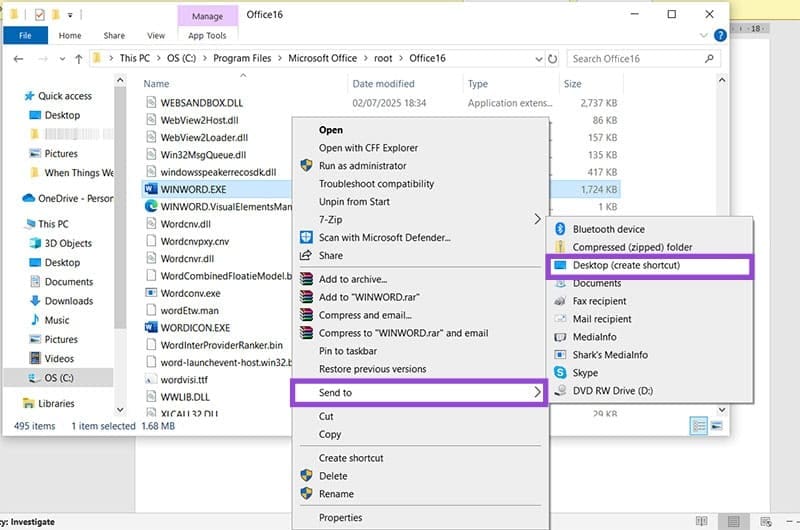Click the Word icon next to WINWORD.EXE
800x530 pixels.
[x=151, y=187]
